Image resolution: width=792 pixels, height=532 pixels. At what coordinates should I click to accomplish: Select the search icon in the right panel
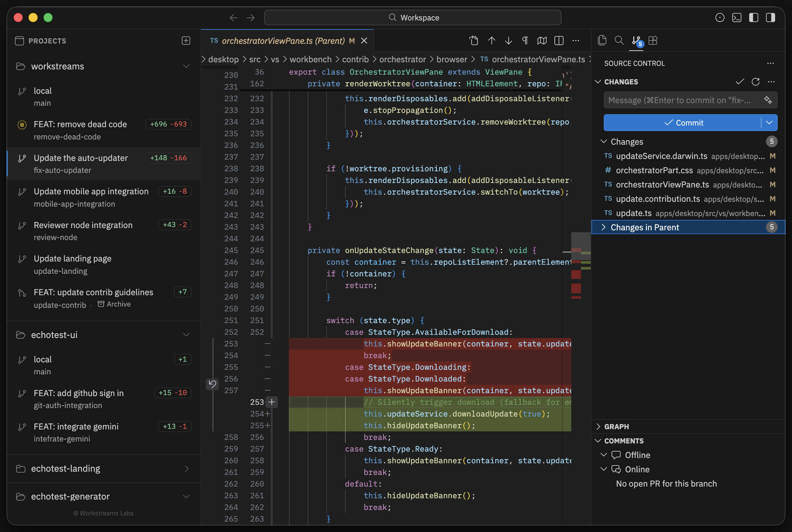point(619,40)
